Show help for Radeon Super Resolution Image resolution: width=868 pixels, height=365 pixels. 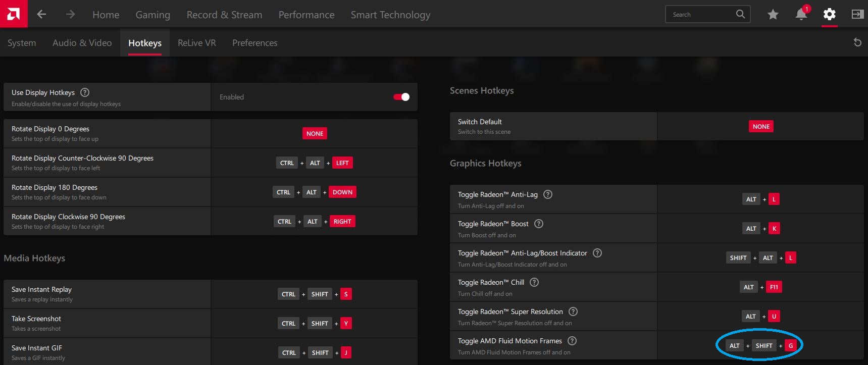pyautogui.click(x=573, y=311)
